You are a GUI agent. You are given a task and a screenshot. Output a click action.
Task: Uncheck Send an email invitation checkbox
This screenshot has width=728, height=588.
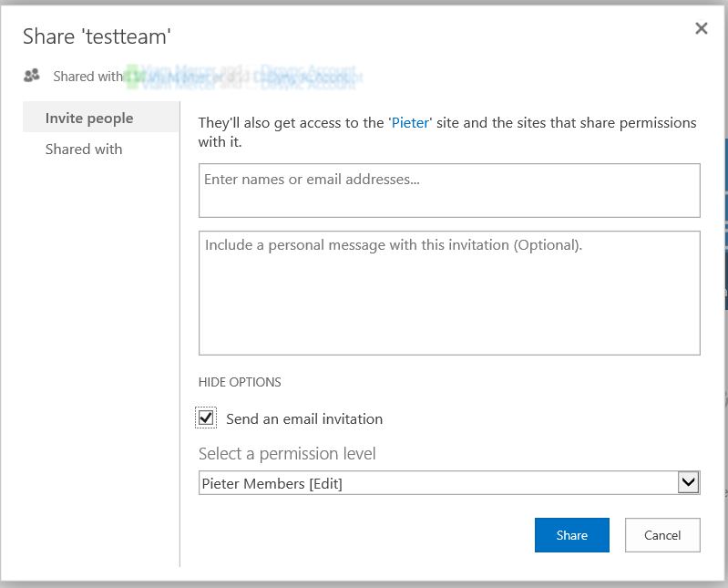206,418
